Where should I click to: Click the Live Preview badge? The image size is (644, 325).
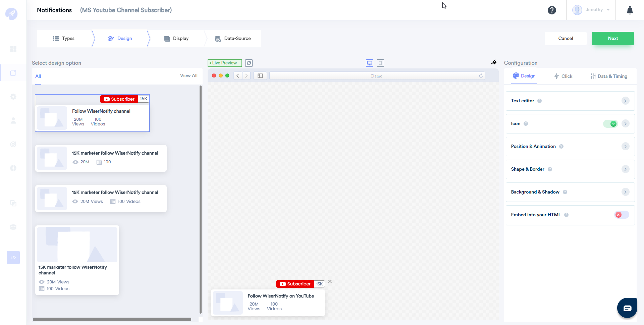click(x=224, y=63)
